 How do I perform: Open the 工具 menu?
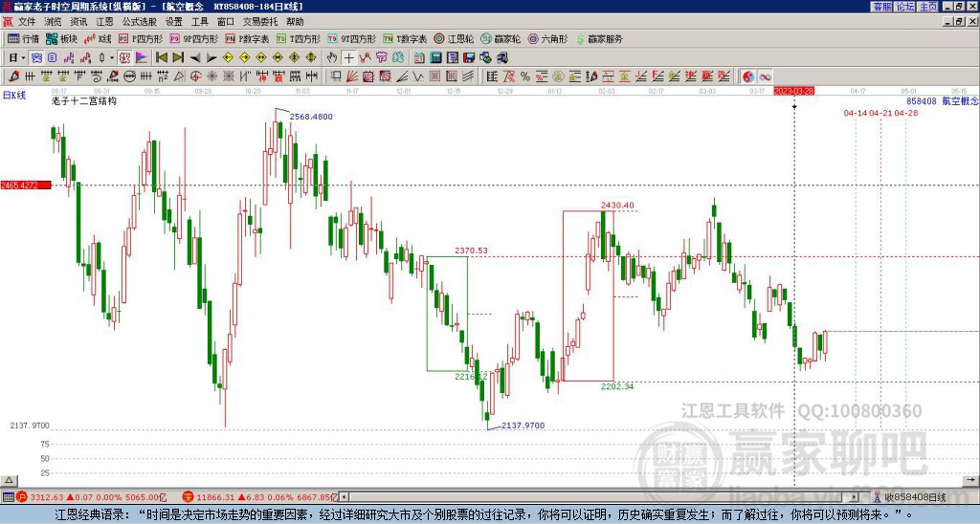coord(199,22)
